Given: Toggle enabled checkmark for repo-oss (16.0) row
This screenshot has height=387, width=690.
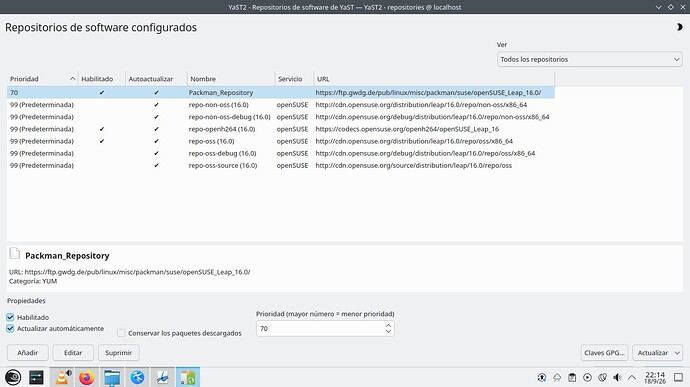Looking at the screenshot, I should pyautogui.click(x=102, y=141).
